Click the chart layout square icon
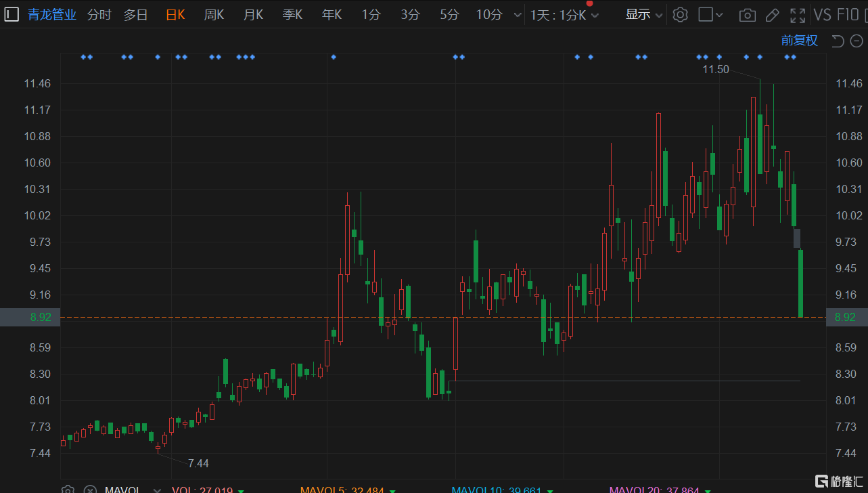 tap(706, 14)
